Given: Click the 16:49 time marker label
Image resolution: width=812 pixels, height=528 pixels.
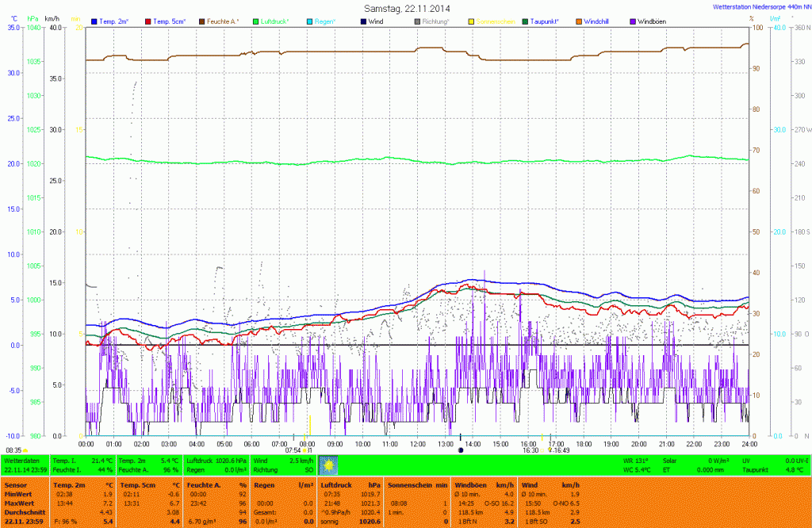Looking at the screenshot, I should tap(561, 450).
